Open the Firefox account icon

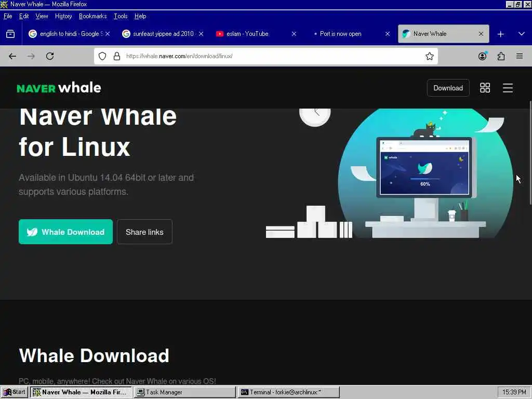483,56
